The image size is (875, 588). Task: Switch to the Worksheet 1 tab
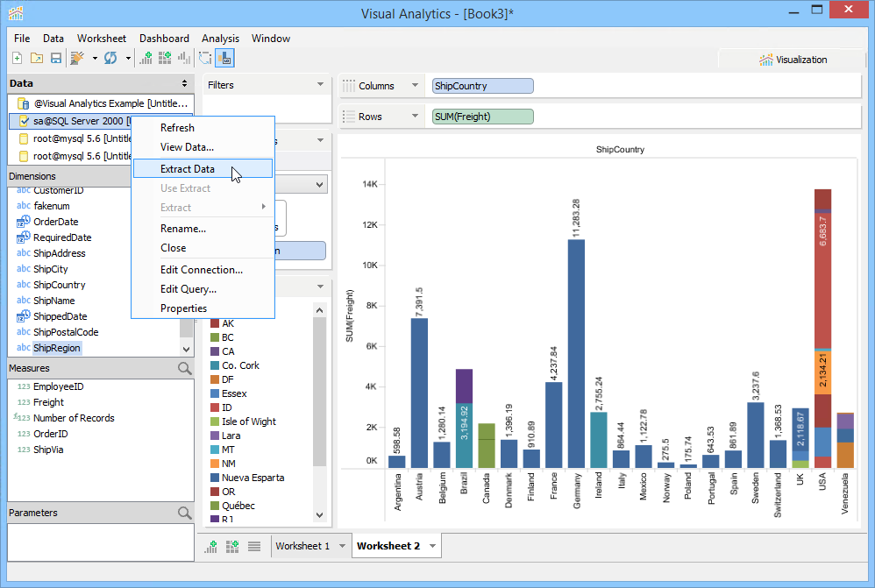(x=302, y=546)
